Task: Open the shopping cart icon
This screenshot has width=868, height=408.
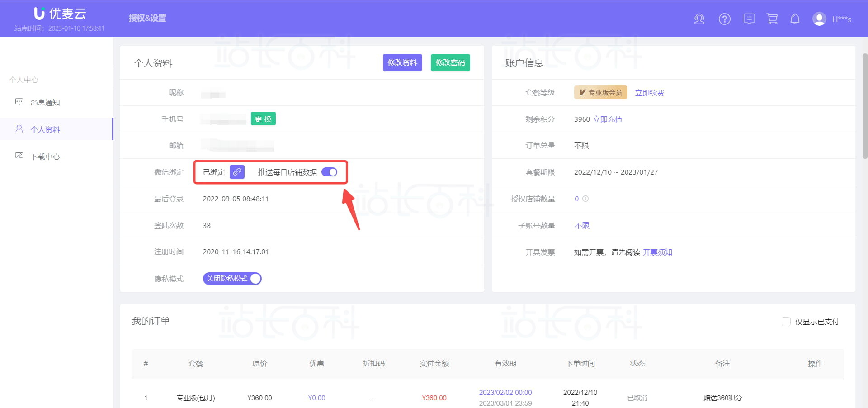Action: [x=772, y=19]
